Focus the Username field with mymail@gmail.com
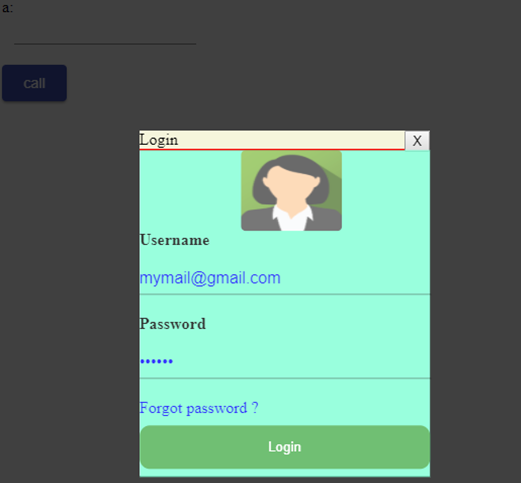The width and height of the screenshot is (521, 483). 285,278
